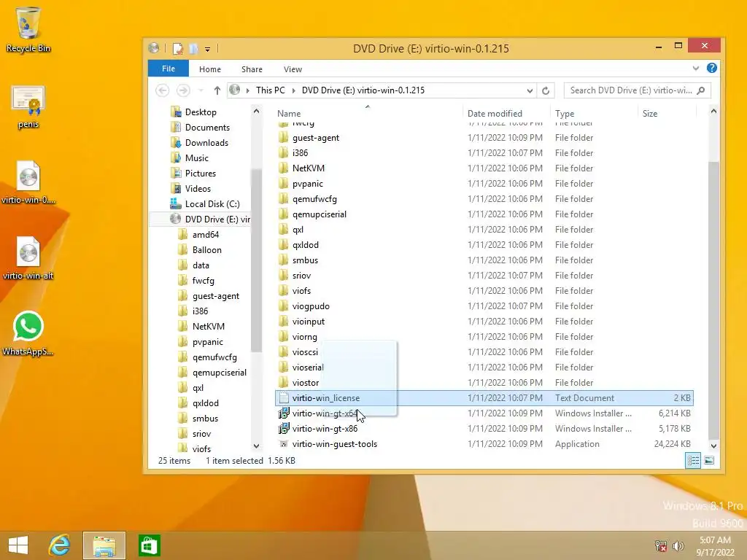The height and width of the screenshot is (560, 747).
Task: Open the Windows Start button
Action: click(18, 545)
